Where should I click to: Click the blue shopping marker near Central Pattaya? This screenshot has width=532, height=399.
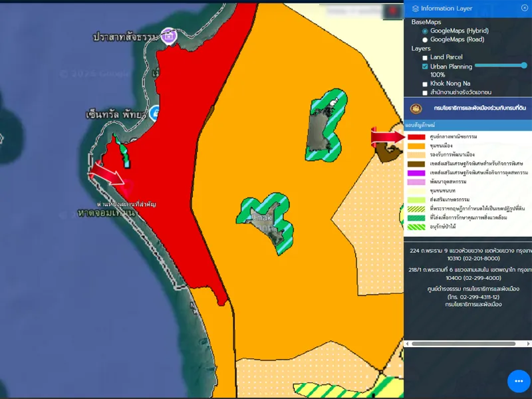(156, 112)
